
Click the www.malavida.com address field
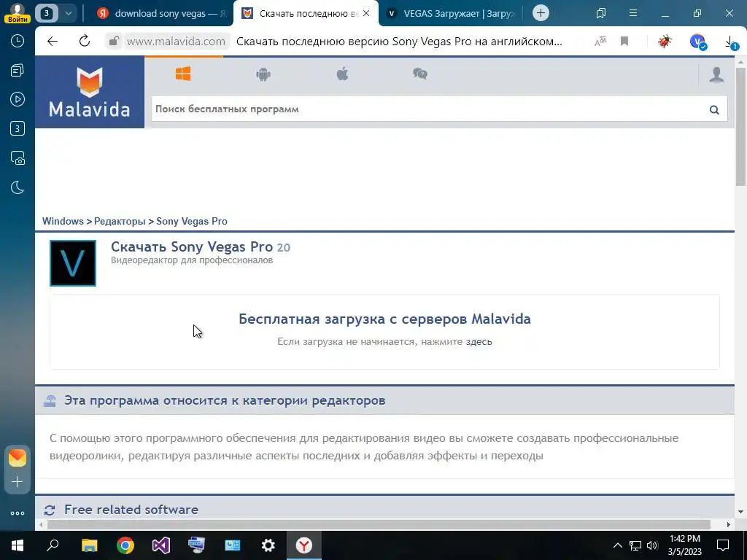[176, 42]
